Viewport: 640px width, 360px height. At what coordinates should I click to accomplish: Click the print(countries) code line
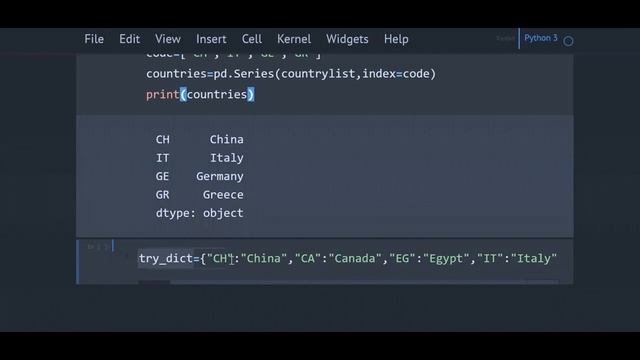(x=200, y=95)
